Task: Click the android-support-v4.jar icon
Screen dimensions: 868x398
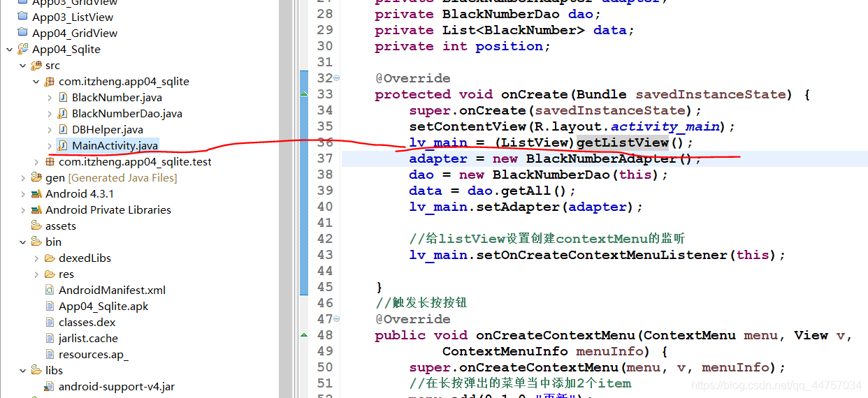Action: (x=50, y=386)
